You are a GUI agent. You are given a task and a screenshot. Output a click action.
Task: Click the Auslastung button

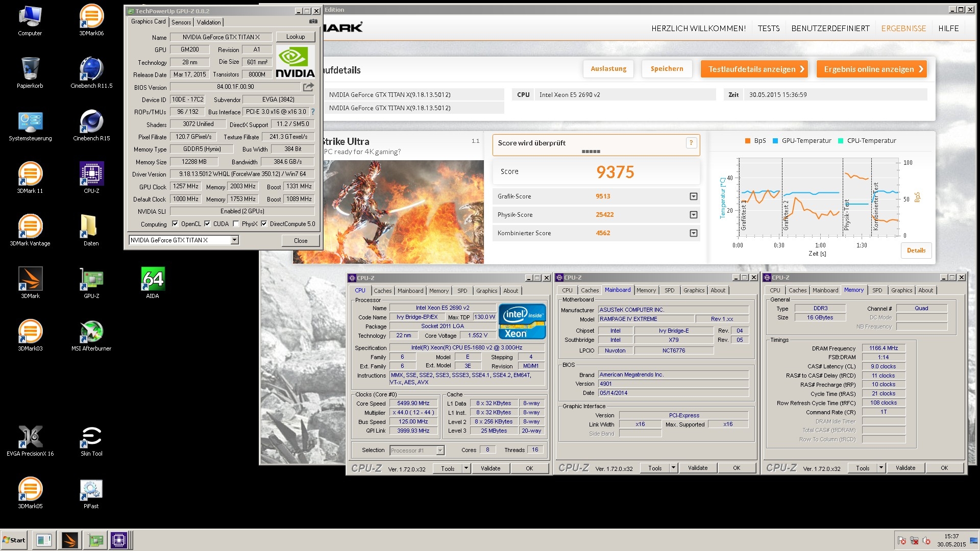coord(608,69)
